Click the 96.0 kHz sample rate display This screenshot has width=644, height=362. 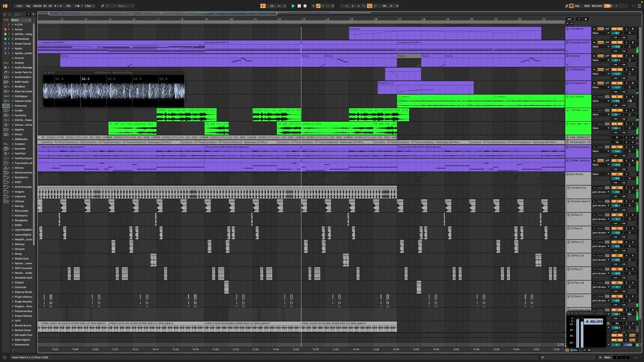point(597,6)
